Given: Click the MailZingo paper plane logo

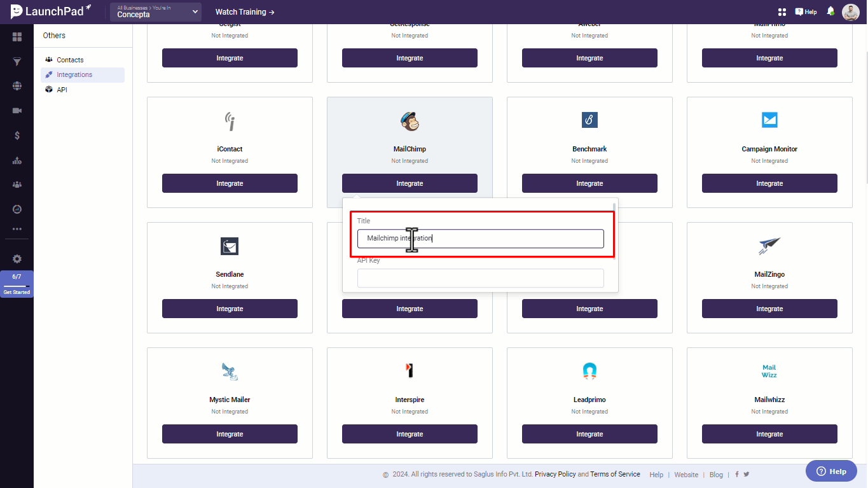Looking at the screenshot, I should click(769, 246).
